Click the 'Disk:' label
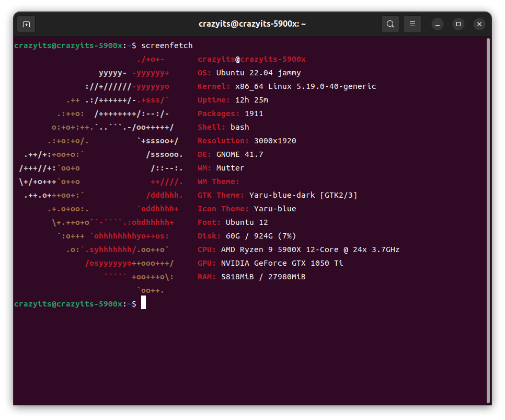The image size is (505, 420). click(209, 236)
